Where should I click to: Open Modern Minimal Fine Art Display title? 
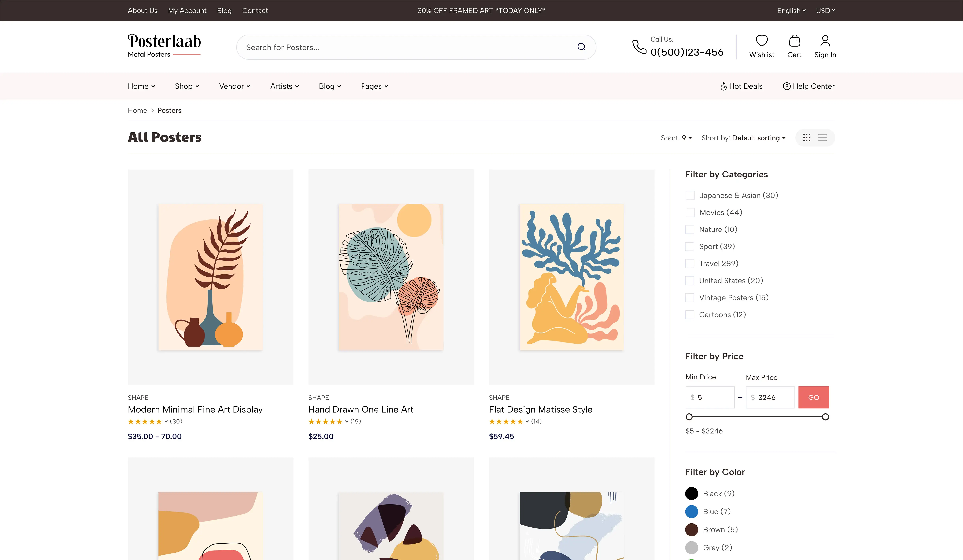click(x=195, y=409)
